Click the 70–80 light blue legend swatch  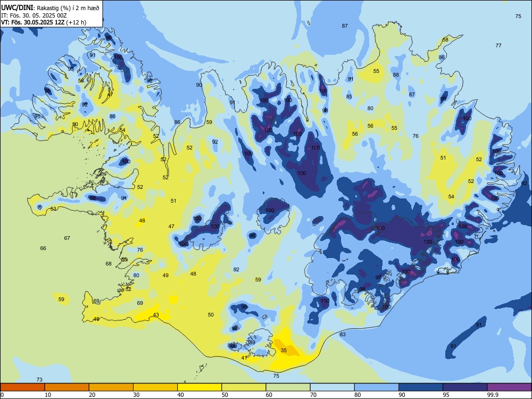[x=332, y=387]
